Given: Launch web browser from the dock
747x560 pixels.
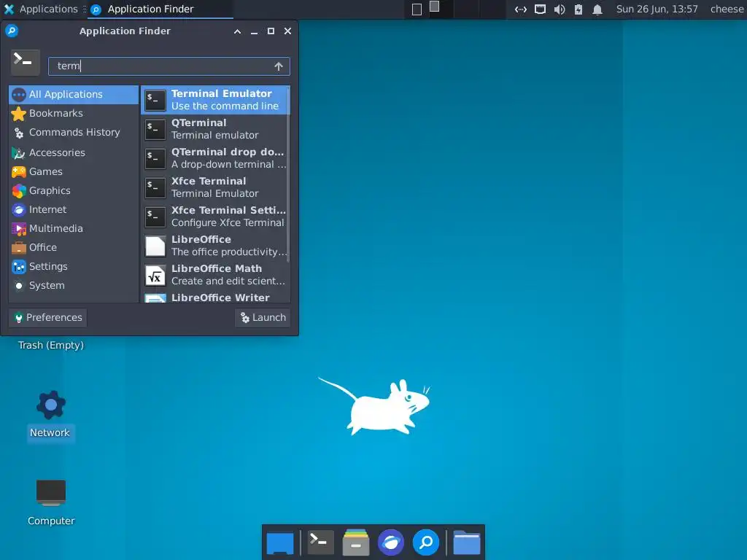Looking at the screenshot, I should 391,542.
